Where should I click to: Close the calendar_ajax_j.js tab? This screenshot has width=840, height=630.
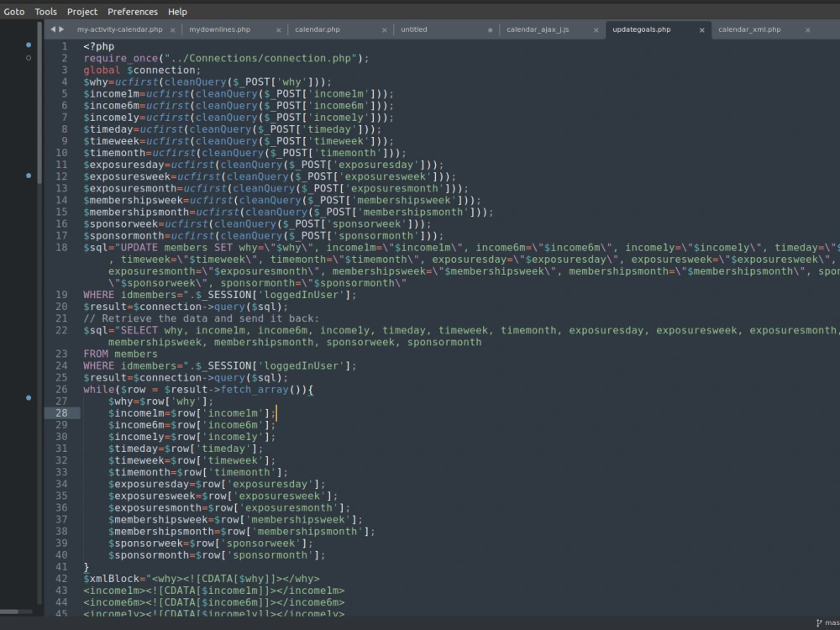tap(596, 30)
